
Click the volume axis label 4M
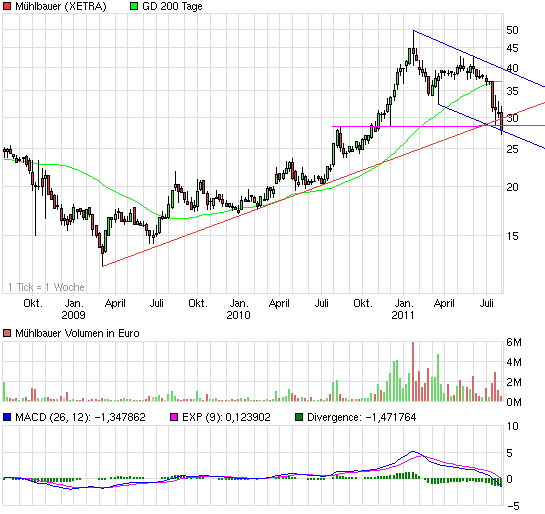point(514,362)
